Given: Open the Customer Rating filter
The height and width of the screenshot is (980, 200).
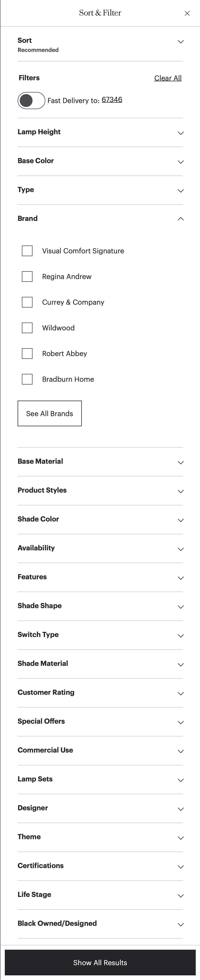Looking at the screenshot, I should point(181,694).
